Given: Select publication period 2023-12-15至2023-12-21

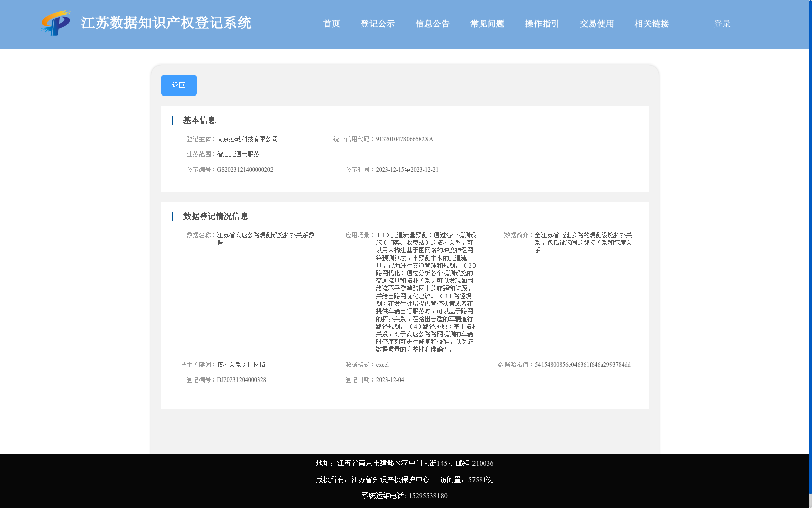Looking at the screenshot, I should [407, 170].
